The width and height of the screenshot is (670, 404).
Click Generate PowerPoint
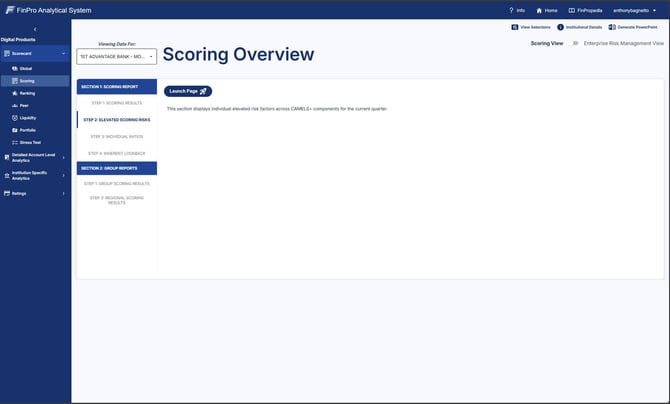pyautogui.click(x=633, y=27)
